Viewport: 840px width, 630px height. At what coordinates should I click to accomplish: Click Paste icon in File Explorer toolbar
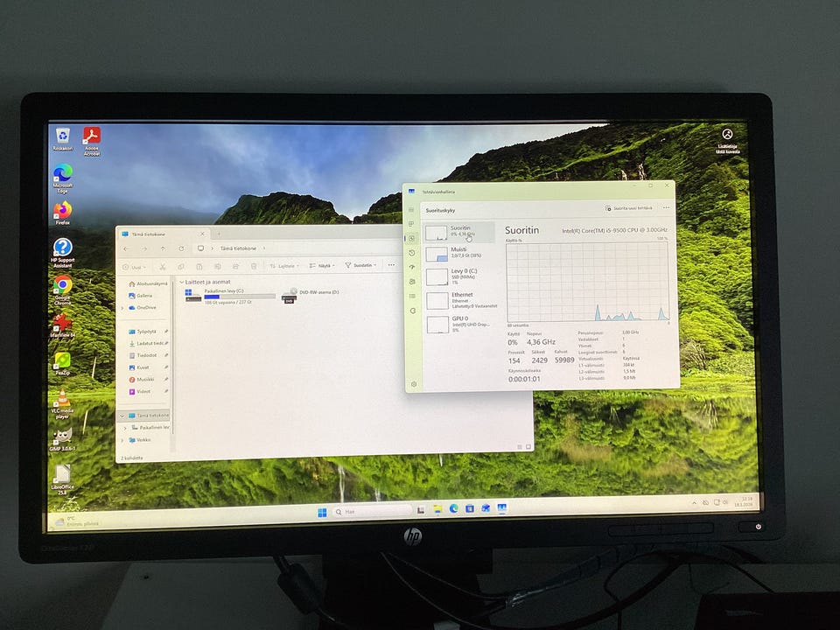[199, 266]
